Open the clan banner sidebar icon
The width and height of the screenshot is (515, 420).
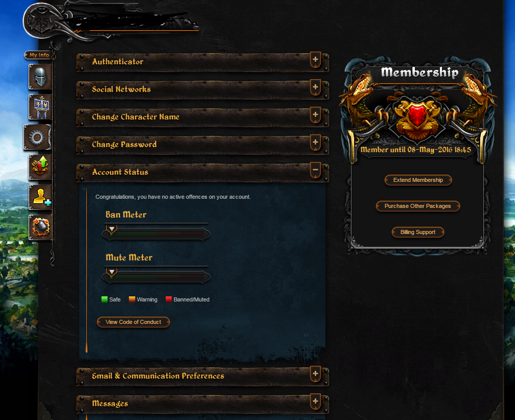(40, 107)
